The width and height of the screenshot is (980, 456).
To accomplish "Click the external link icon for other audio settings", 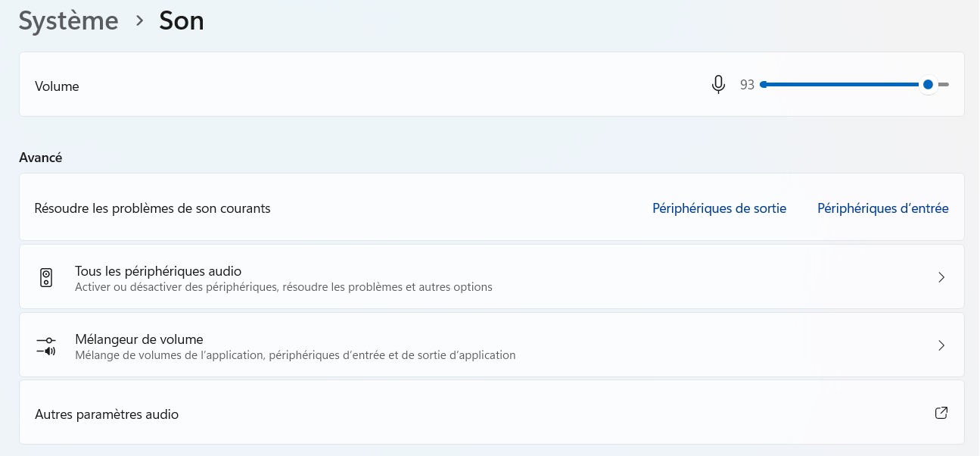I will pos(941,414).
